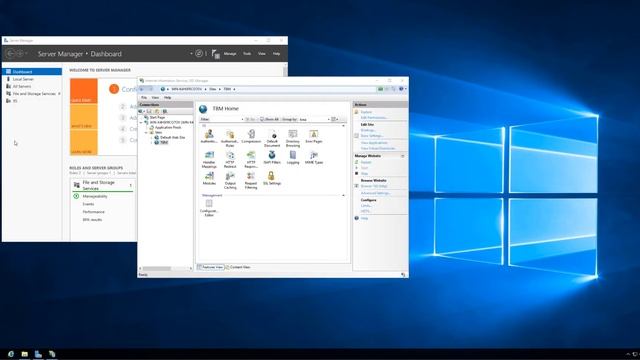
Task: Open the Server Manager View menu
Action: coord(262,53)
